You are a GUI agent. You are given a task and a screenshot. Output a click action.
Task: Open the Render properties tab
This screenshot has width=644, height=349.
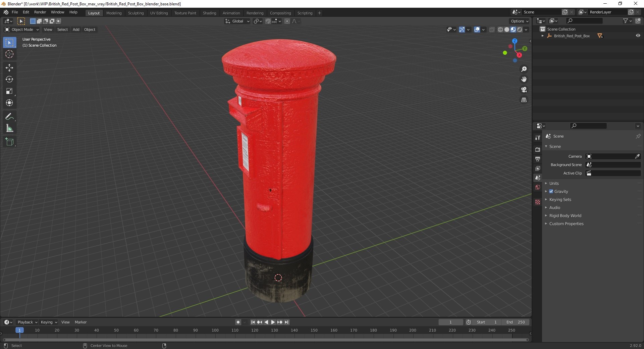(x=538, y=149)
